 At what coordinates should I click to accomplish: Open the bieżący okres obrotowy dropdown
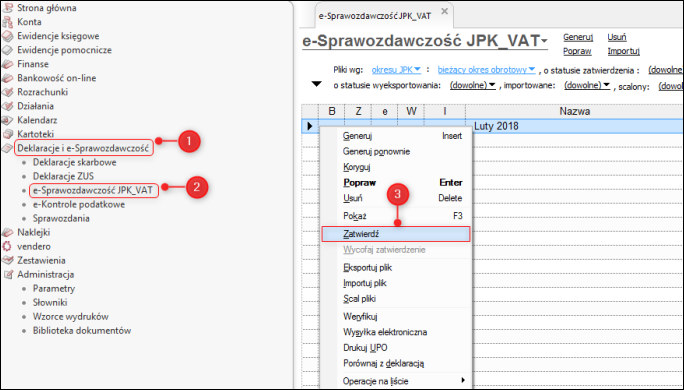click(486, 70)
